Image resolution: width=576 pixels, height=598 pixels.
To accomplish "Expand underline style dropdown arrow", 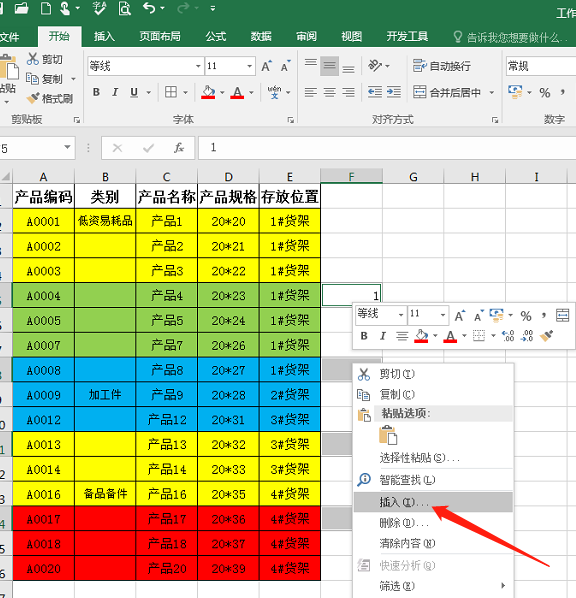I will click(x=149, y=92).
